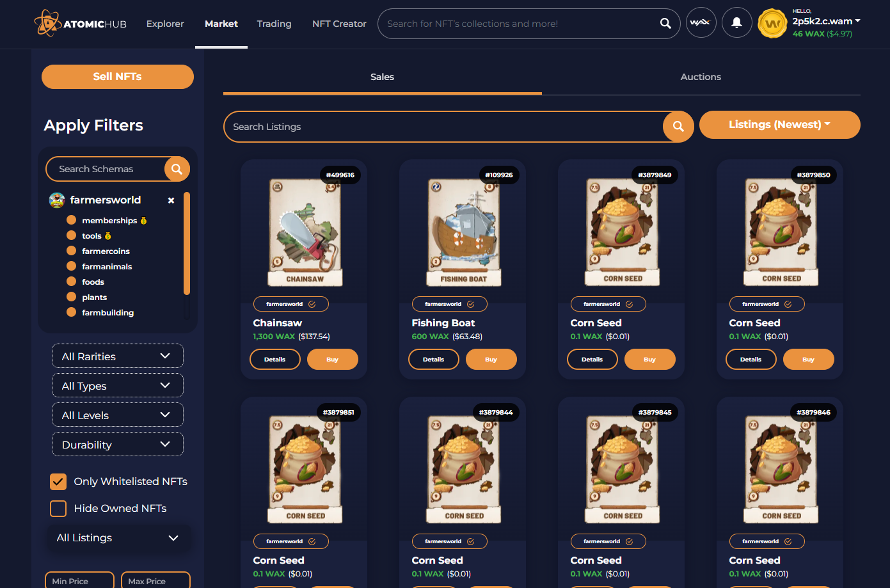
Task: Click the schema list scrollbar
Action: point(187,243)
